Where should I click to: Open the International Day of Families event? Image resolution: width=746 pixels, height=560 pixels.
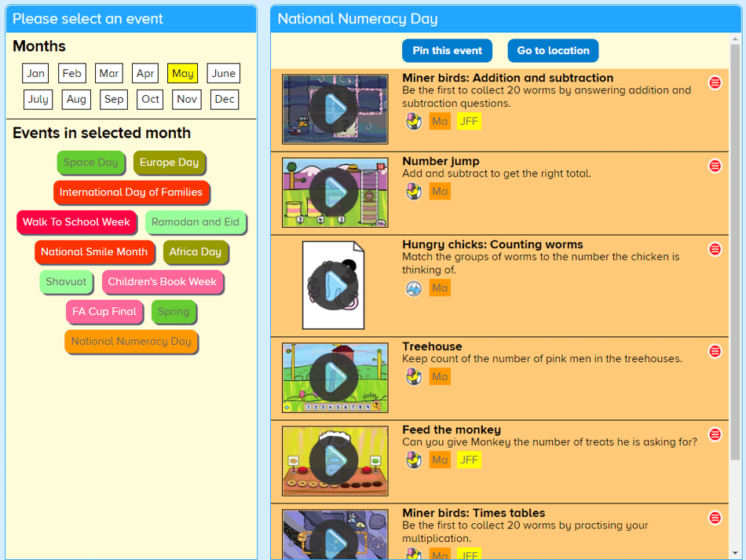coord(131,192)
